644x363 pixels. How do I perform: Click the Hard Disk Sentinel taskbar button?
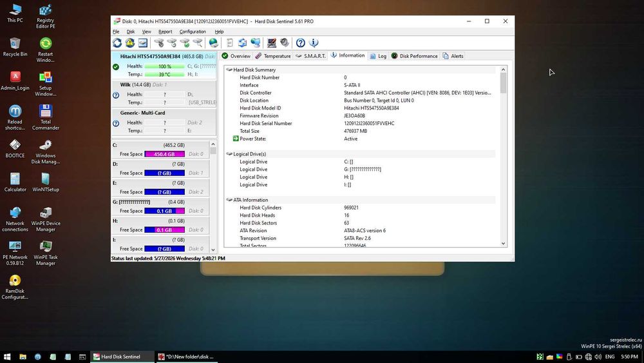(122, 357)
